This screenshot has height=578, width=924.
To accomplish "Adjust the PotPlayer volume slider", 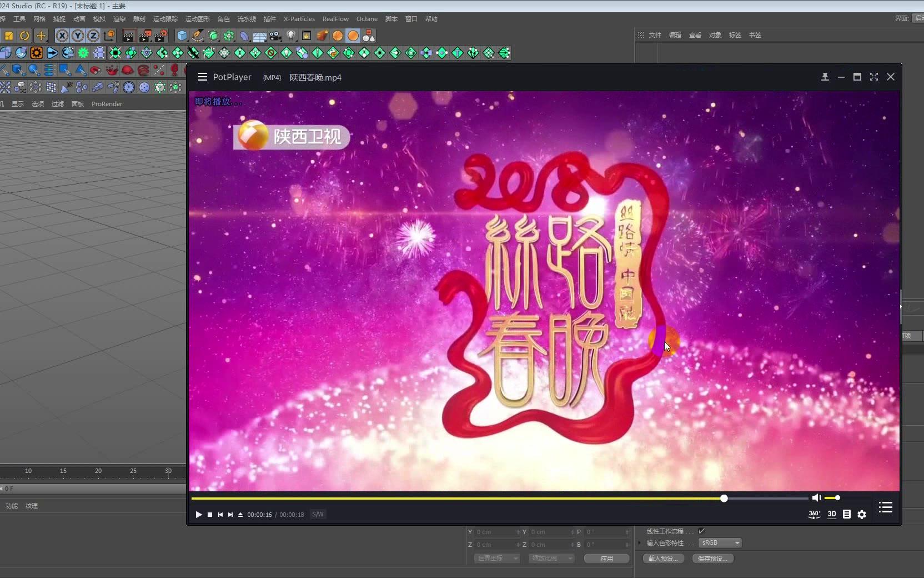I will 832,498.
